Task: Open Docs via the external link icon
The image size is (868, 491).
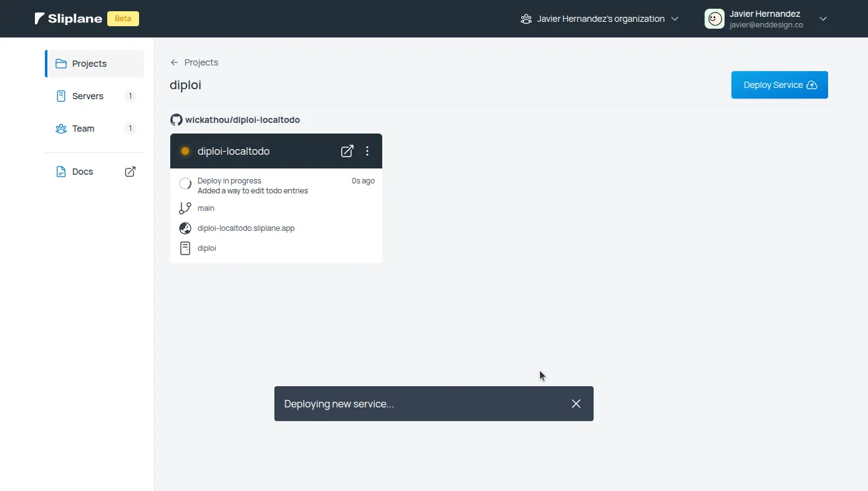Action: tap(130, 171)
